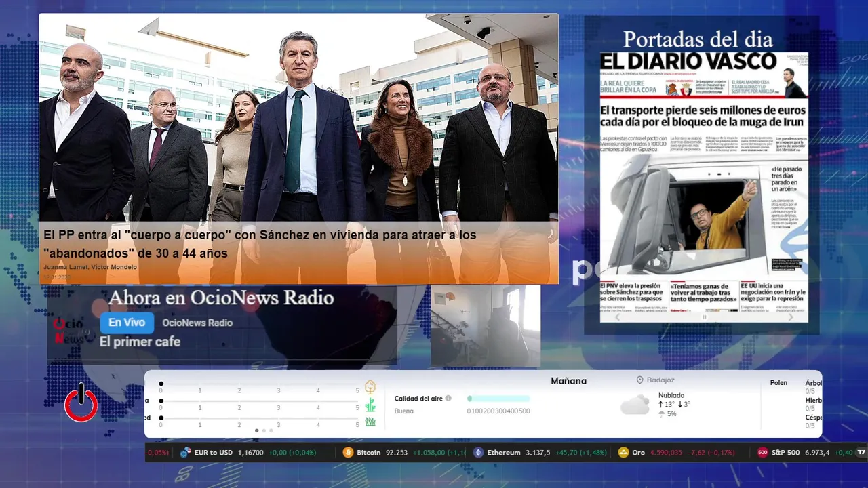Viewport: 868px width, 488px height.
Task: Select first pollen carousel page dot
Action: (x=256, y=430)
